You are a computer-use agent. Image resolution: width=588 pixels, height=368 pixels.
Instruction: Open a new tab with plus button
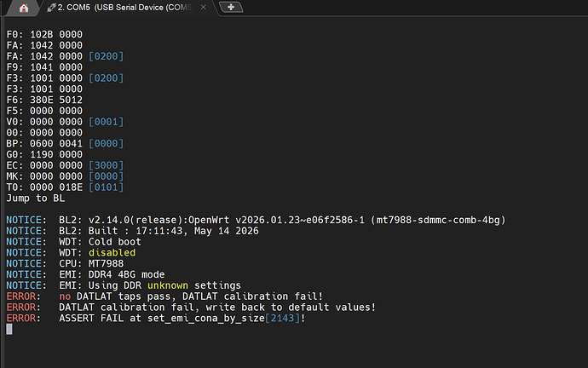231,7
